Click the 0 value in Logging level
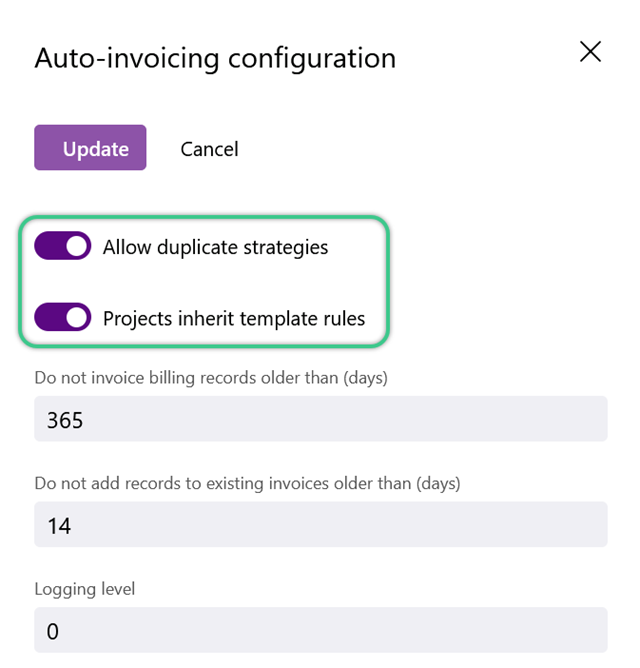Viewport: 640px width, 668px height. pyautogui.click(x=52, y=631)
